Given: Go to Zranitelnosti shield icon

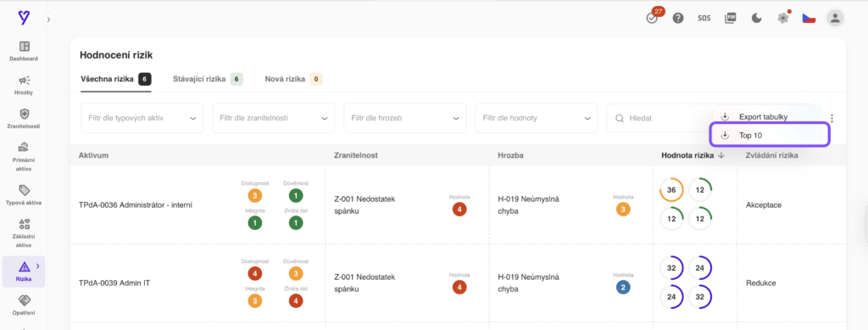Looking at the screenshot, I should [x=24, y=114].
